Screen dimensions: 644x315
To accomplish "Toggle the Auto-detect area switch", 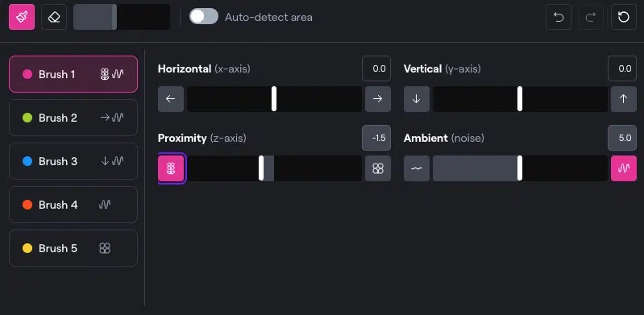I will [204, 17].
